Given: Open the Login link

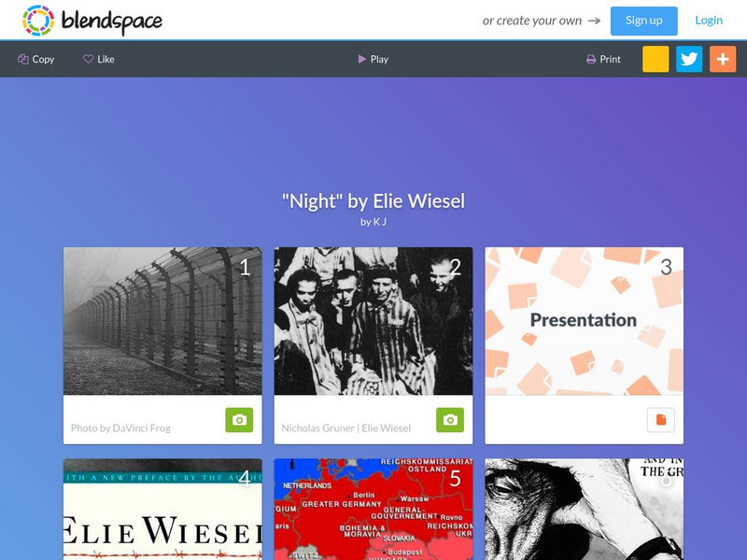Looking at the screenshot, I should click(x=709, y=21).
